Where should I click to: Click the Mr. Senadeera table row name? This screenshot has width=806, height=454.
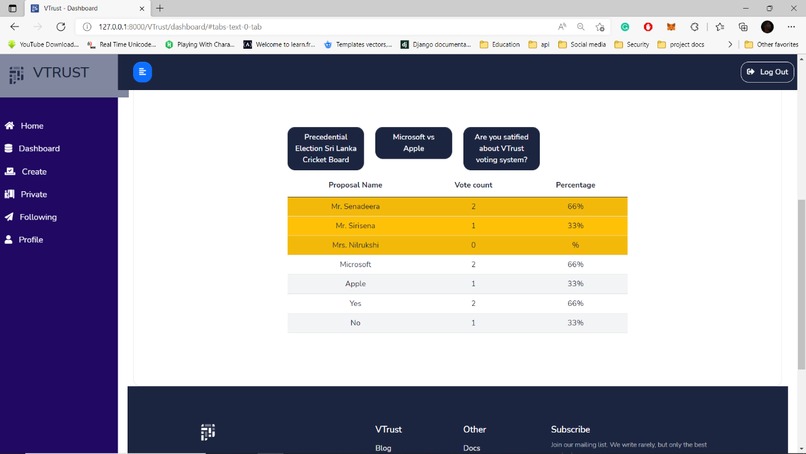[x=355, y=206]
